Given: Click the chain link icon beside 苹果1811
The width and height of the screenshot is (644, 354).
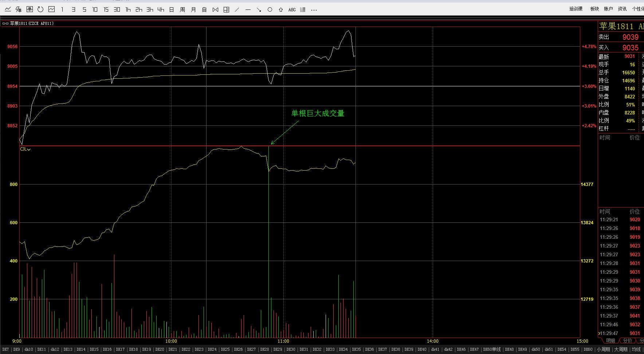Looking at the screenshot, I should point(5,23).
